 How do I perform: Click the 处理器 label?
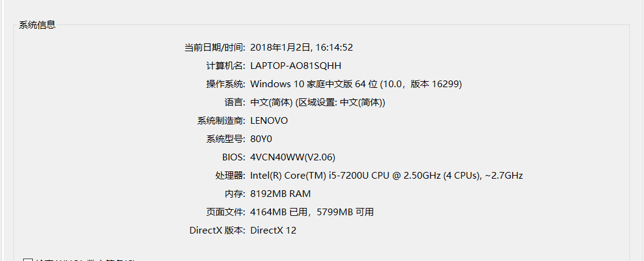coord(230,176)
